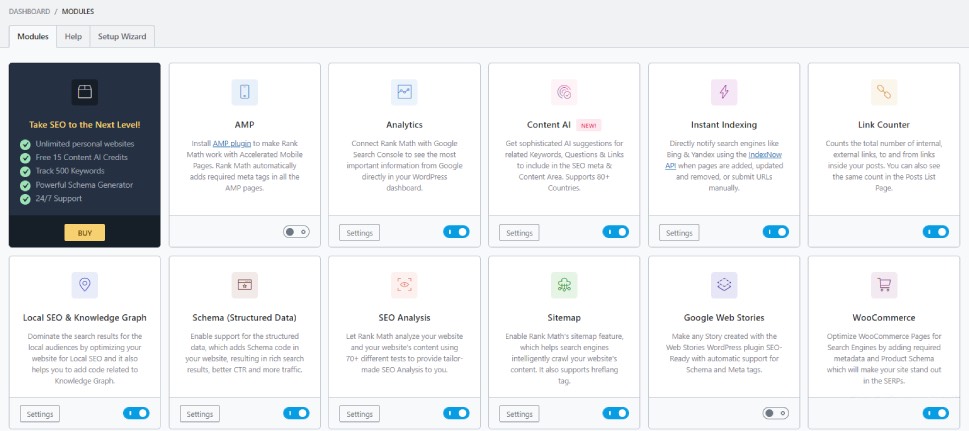
Task: Switch to the Help tab
Action: [x=73, y=36]
